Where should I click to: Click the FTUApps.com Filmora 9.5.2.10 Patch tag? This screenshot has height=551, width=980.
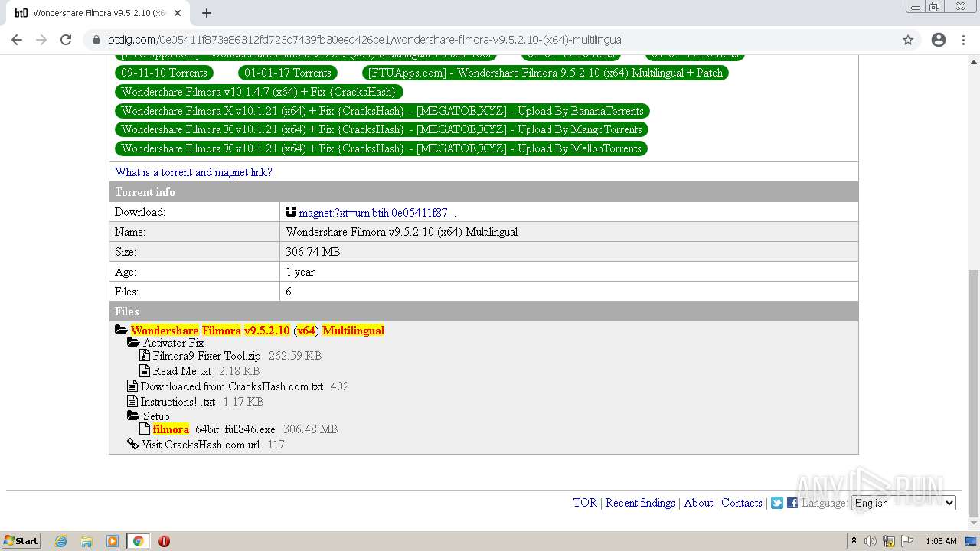coord(545,73)
